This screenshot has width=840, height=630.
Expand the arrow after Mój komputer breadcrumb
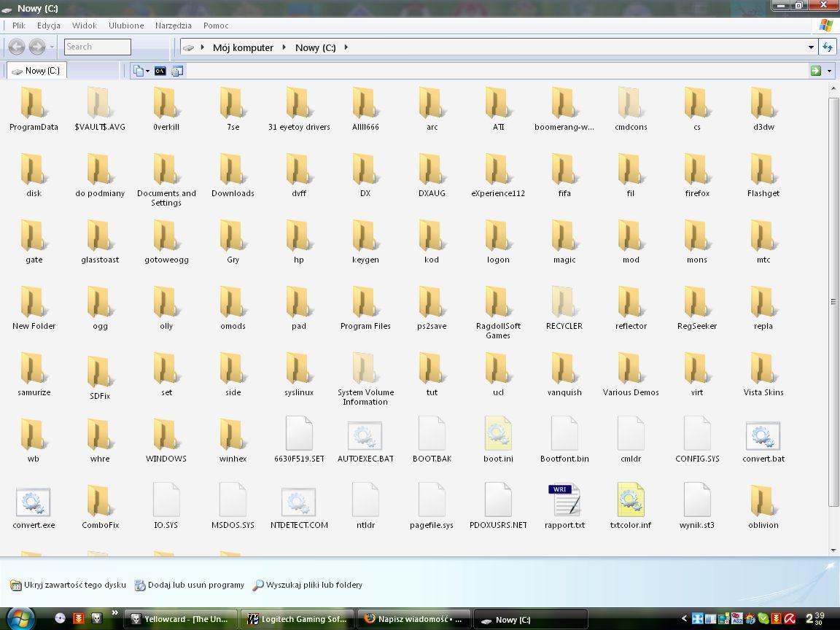(284, 47)
